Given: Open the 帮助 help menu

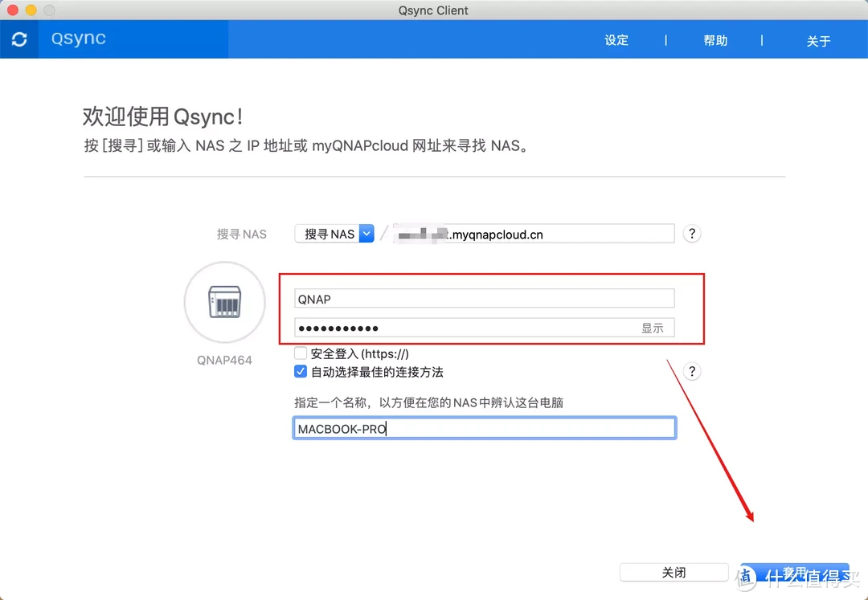Looking at the screenshot, I should click(x=715, y=40).
